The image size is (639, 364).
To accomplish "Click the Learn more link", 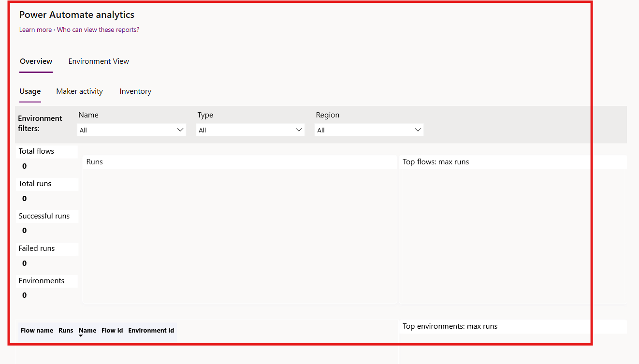I will (35, 30).
